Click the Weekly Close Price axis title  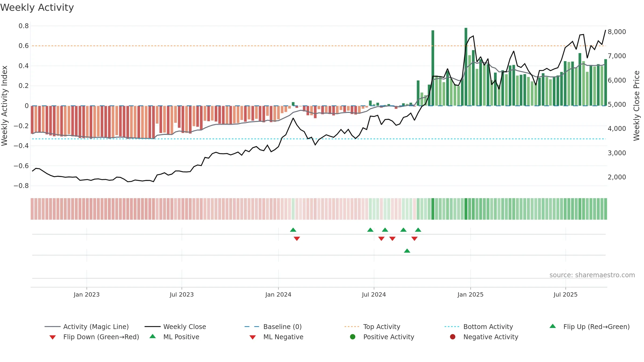pyautogui.click(x=636, y=106)
